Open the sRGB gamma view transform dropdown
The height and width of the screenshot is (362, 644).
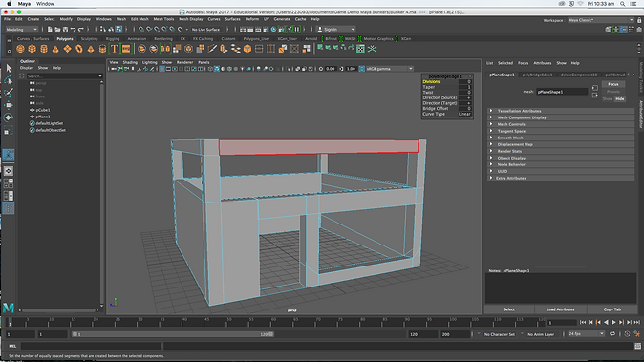coord(389,69)
